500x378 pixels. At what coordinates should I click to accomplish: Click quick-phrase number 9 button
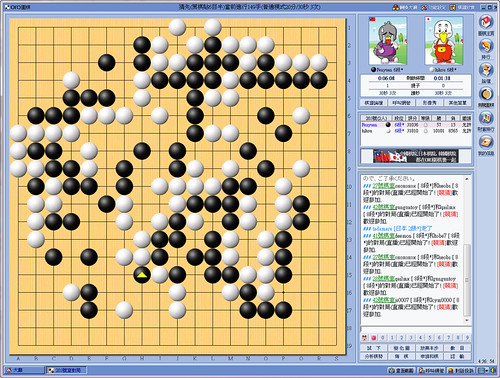[467, 338]
